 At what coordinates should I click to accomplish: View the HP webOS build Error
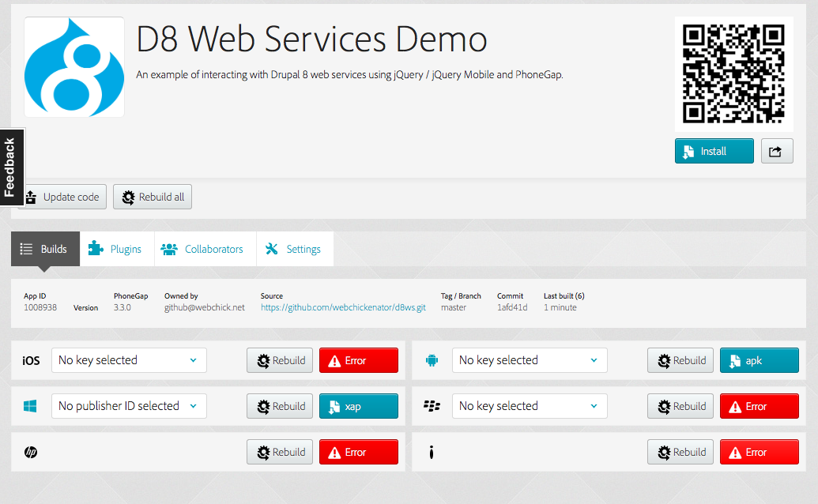coord(358,452)
